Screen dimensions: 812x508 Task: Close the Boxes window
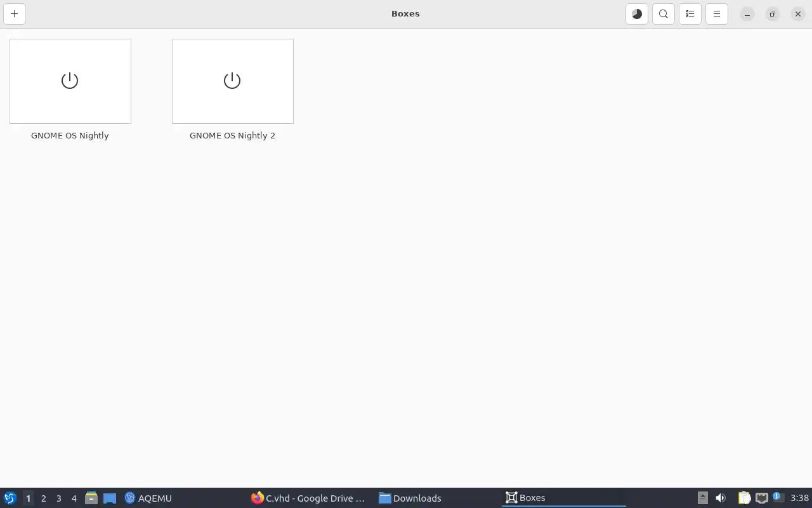click(798, 14)
